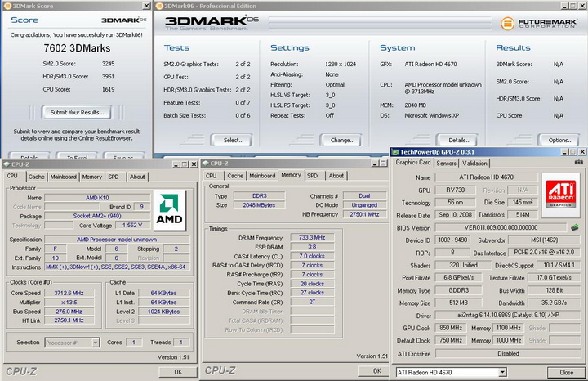
Task: Click the 3DMark Score window title icon
Action: click(7, 5)
